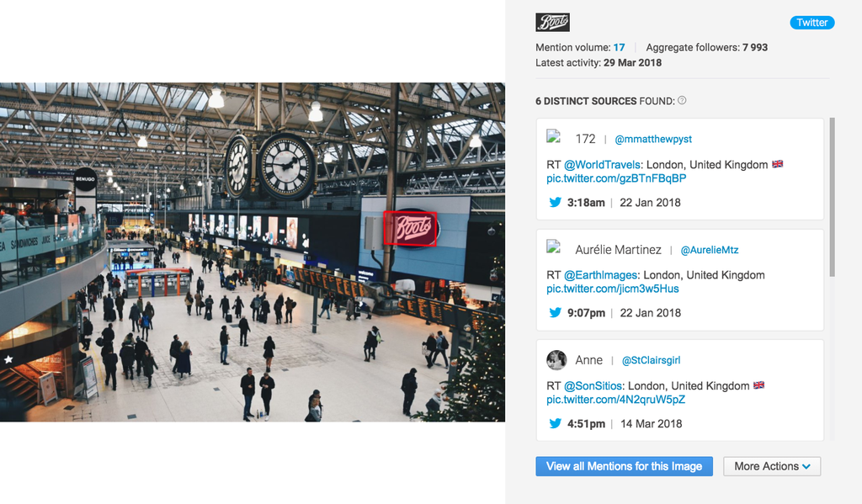This screenshot has width=862, height=504.
Task: Expand the More Actions dropdown
Action: click(x=772, y=466)
